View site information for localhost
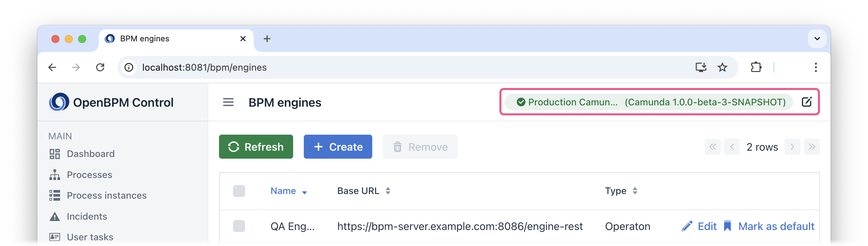The image size is (868, 246). (x=129, y=67)
